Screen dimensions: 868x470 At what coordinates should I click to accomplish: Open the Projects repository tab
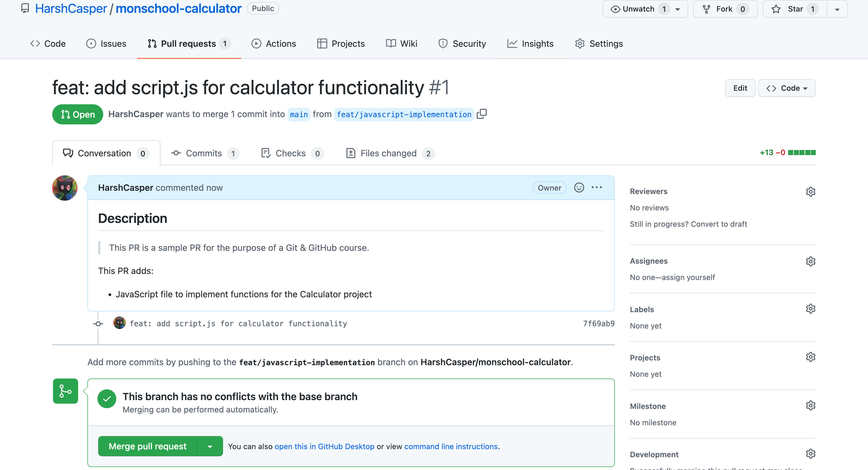tap(341, 43)
